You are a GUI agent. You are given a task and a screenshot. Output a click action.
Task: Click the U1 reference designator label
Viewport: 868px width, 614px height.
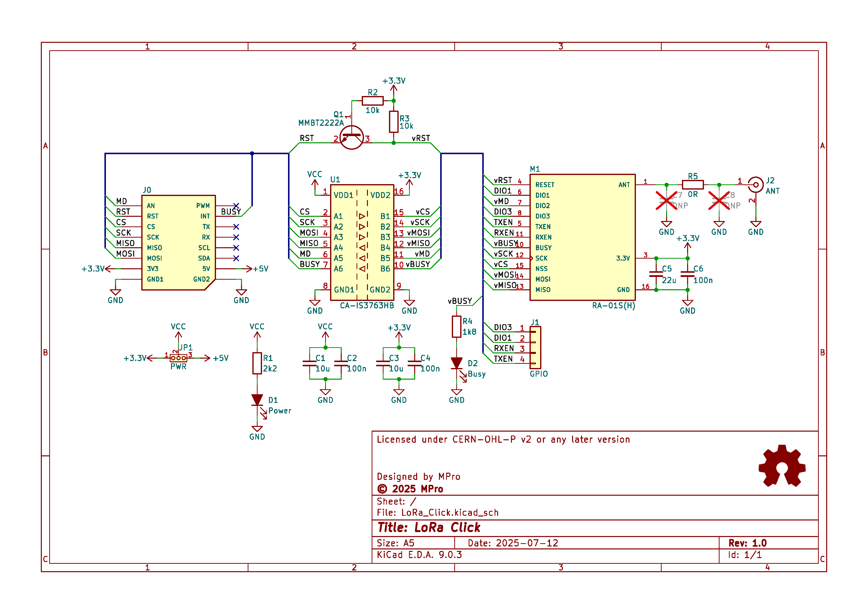[x=335, y=180]
